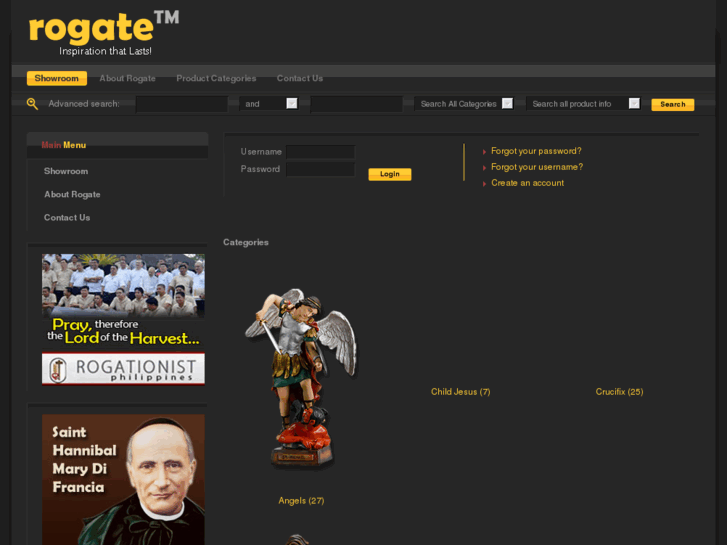727x545 pixels.
Task: Focus the second advanced search keyword field
Action: (357, 104)
